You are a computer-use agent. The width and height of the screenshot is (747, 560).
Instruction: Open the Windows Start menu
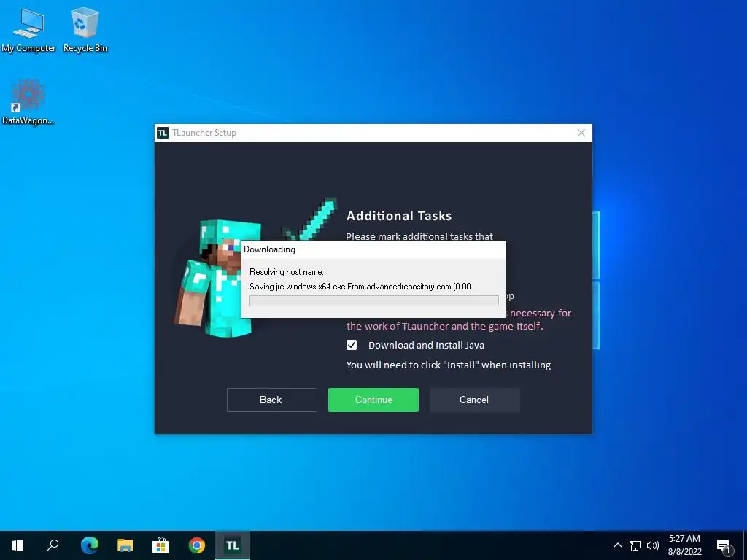[18, 545]
